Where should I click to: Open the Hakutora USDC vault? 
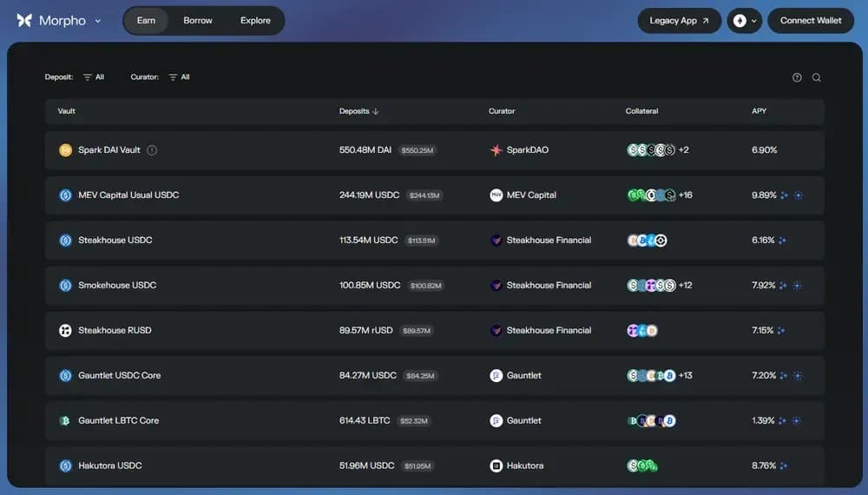pos(435,465)
